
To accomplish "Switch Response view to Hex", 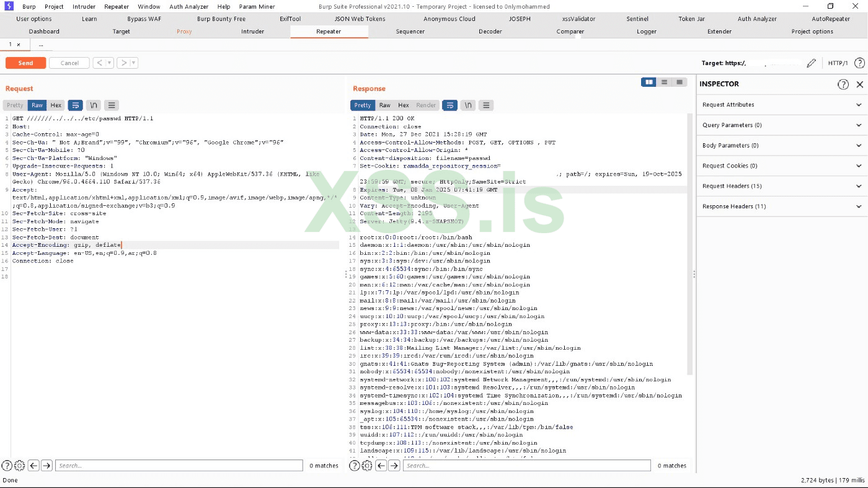I will (404, 105).
